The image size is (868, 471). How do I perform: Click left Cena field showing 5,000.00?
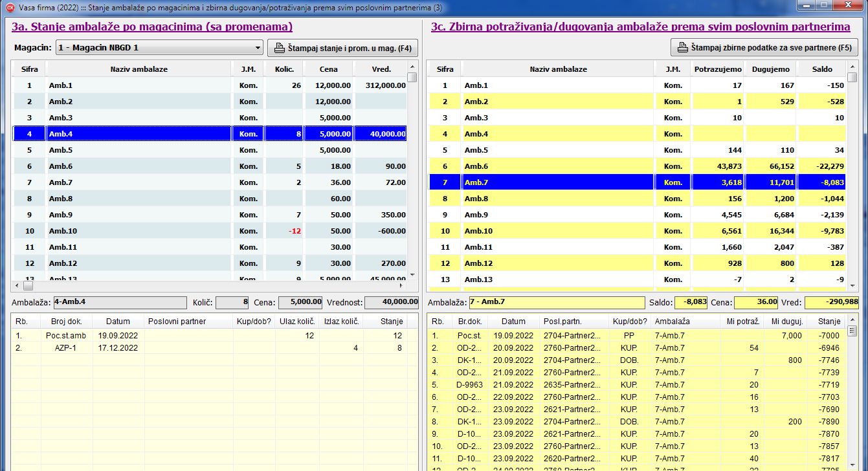300,302
